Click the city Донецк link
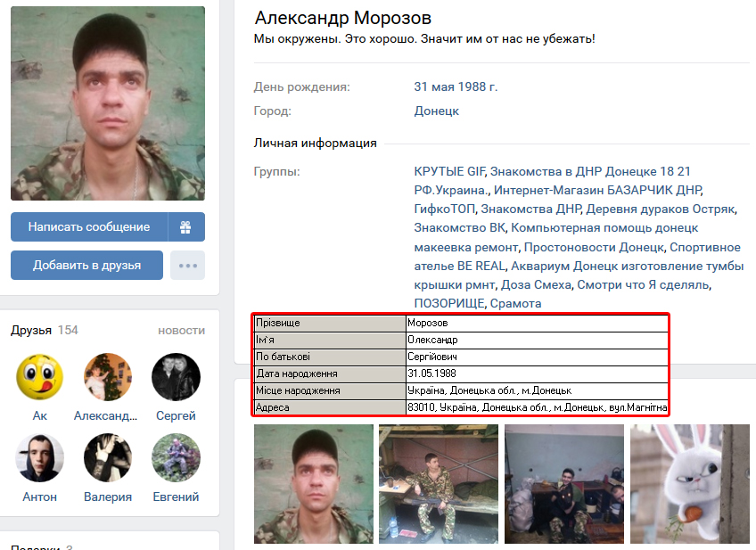 coord(436,111)
